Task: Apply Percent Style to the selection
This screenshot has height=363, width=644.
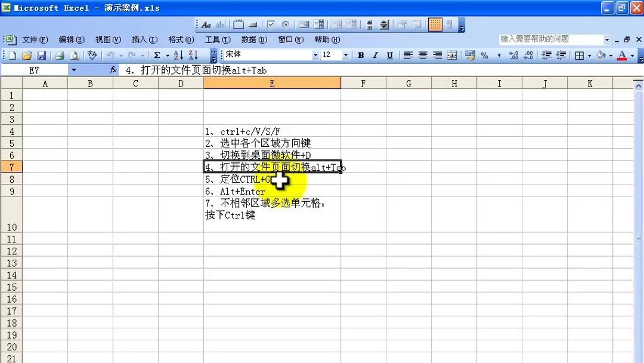Action: click(485, 55)
